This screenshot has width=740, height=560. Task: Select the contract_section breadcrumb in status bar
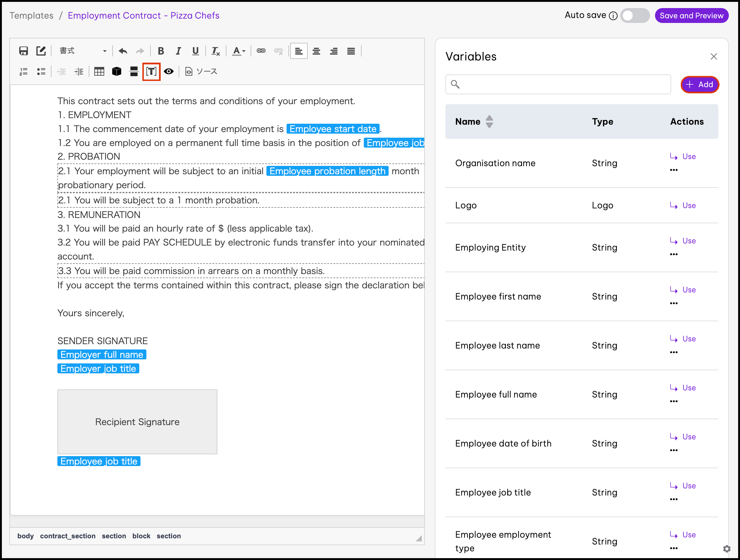coord(68,536)
